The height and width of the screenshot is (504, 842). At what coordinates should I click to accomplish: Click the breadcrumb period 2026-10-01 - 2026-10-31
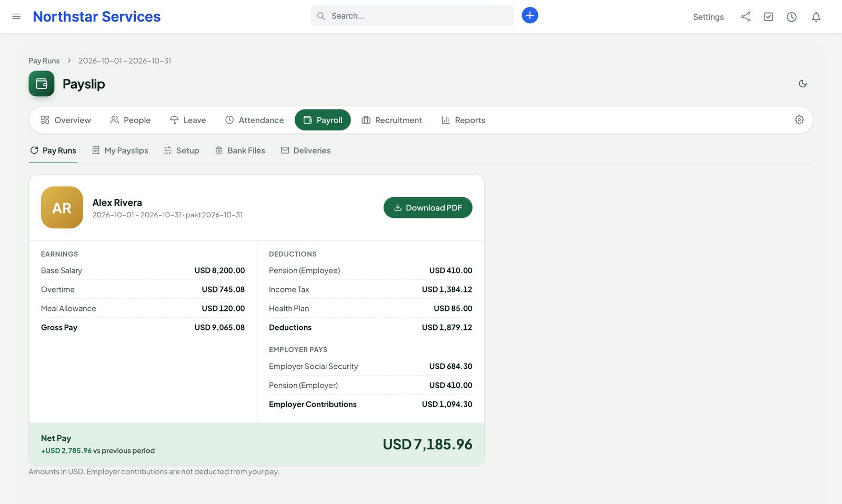click(x=125, y=61)
